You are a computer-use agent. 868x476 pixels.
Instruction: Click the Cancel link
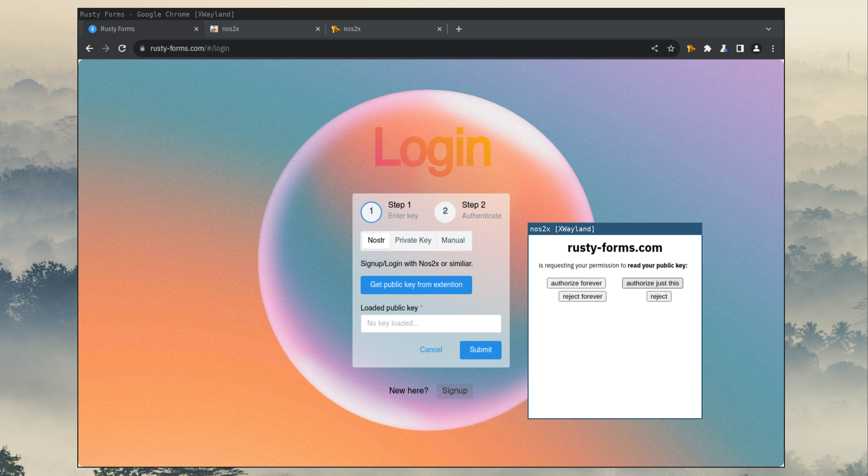(431, 350)
